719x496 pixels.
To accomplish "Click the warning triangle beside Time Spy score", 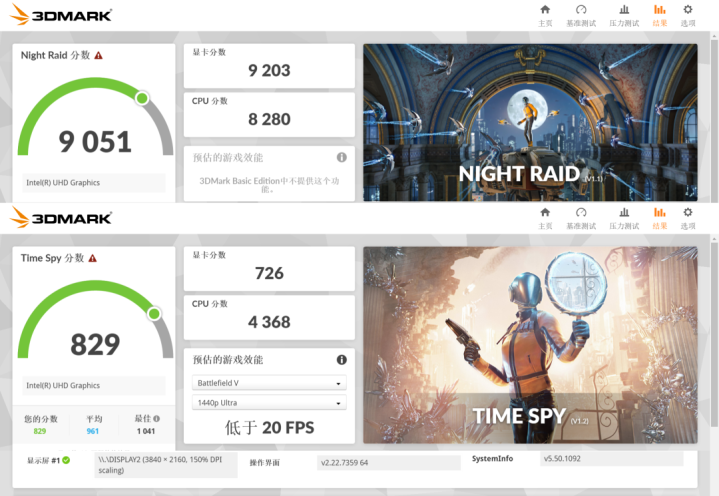I will click(x=93, y=258).
